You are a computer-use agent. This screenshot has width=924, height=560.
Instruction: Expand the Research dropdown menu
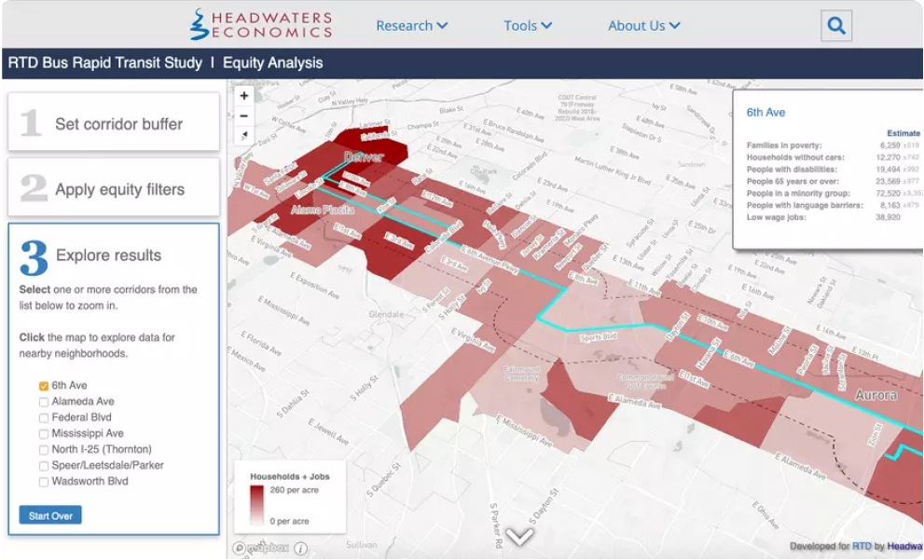[411, 26]
